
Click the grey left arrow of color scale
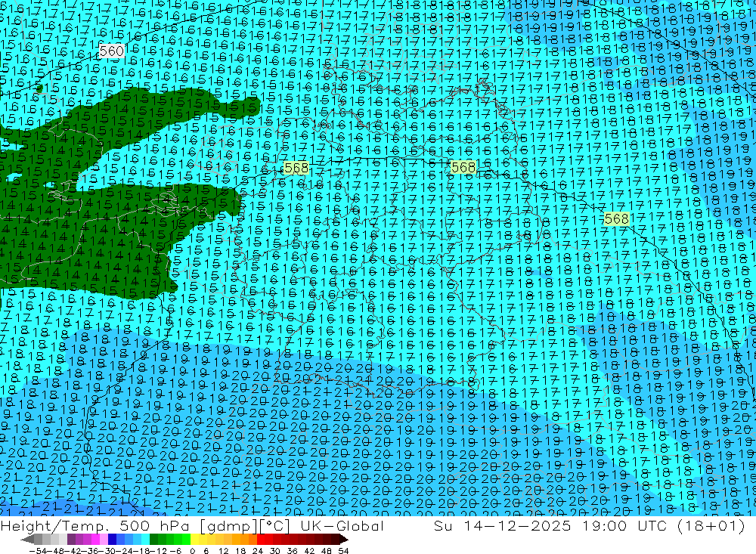[27, 540]
